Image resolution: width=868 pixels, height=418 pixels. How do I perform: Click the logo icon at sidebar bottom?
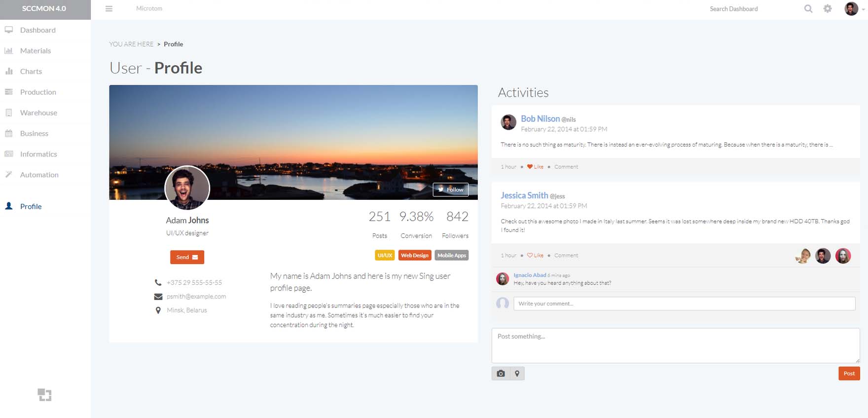point(44,395)
